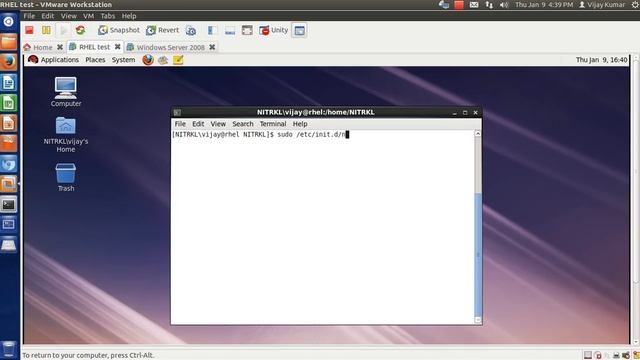This screenshot has height=360, width=640.
Task: Open the system settings gear menu
Action: point(636,5)
